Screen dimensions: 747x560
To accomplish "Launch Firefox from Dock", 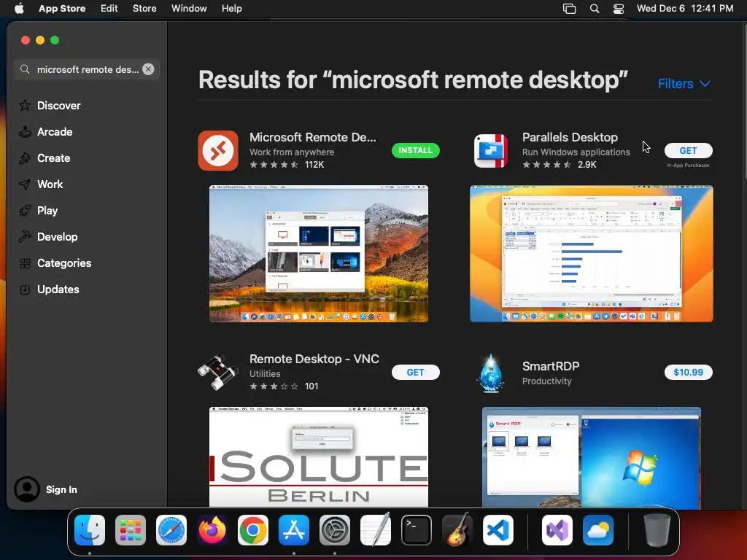I will point(212,530).
